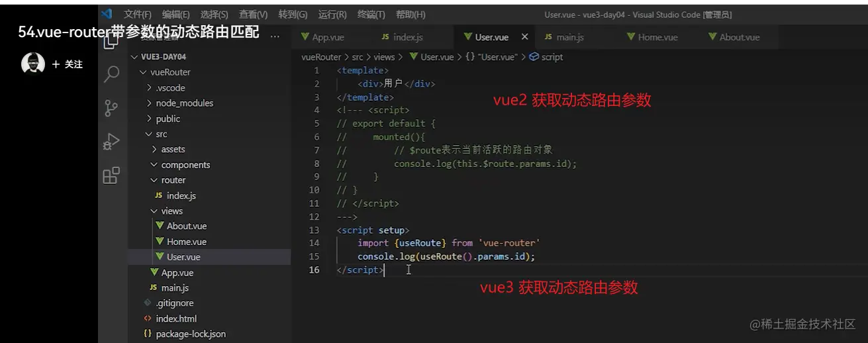Open the explorer more actions ellipsis
This screenshot has height=343, width=868.
[x=275, y=37]
